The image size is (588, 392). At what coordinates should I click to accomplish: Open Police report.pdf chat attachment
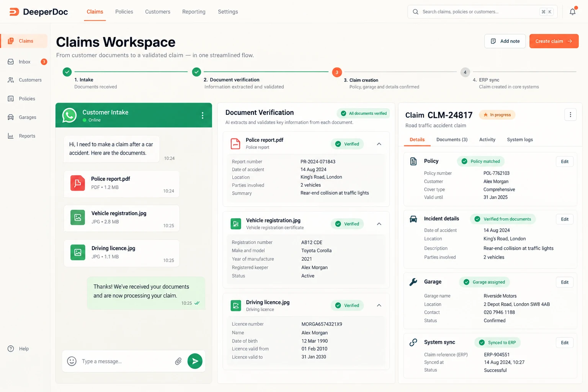tap(121, 184)
